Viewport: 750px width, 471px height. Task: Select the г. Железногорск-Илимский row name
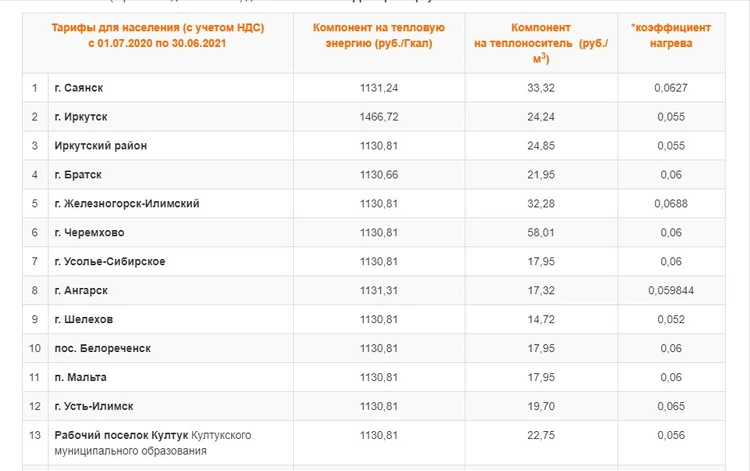[127, 204]
